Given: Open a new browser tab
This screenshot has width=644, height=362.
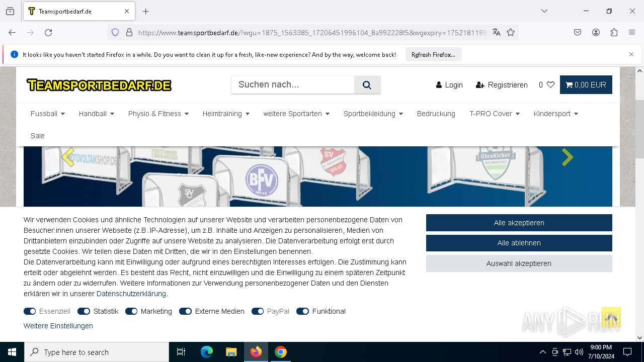Looking at the screenshot, I should tap(146, 11).
